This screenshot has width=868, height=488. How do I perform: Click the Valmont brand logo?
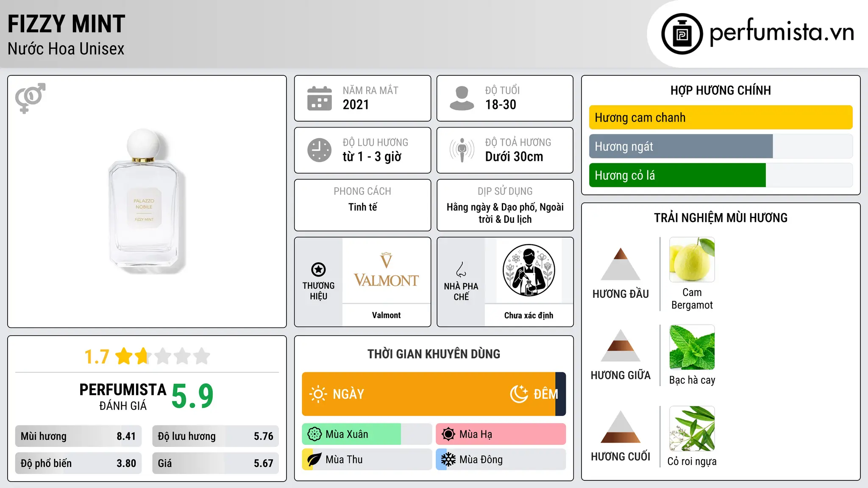pos(386,270)
